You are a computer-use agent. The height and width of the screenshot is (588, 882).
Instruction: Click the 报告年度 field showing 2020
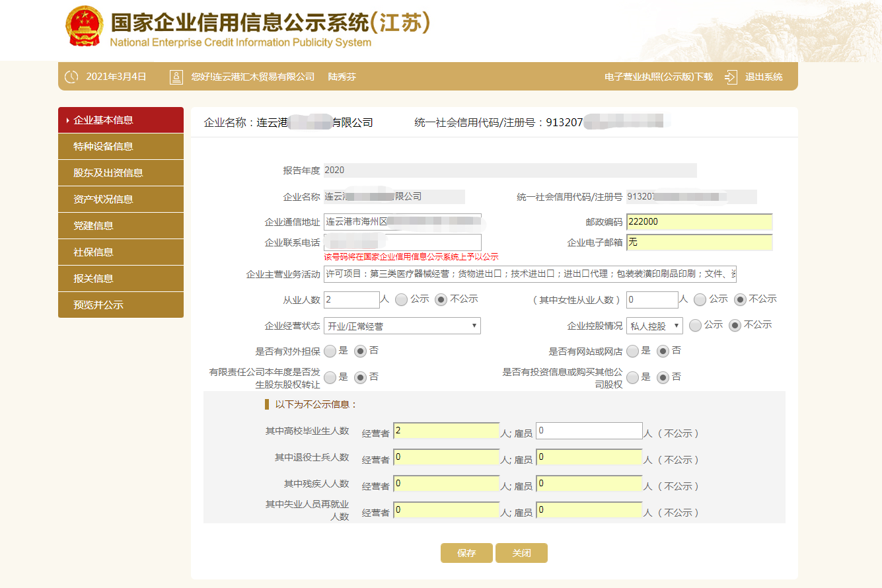(x=509, y=170)
